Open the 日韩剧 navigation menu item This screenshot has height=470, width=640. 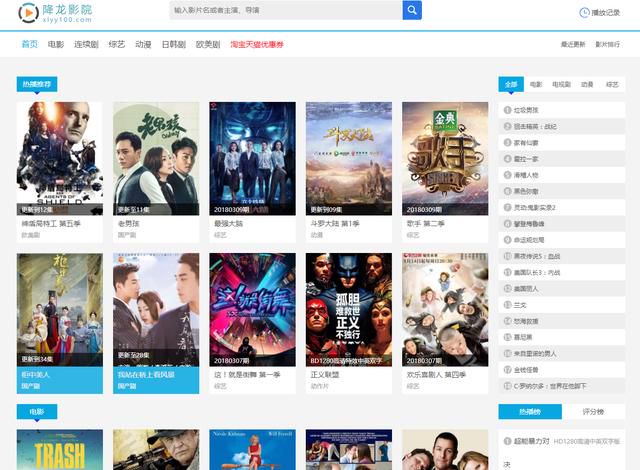[x=173, y=44]
